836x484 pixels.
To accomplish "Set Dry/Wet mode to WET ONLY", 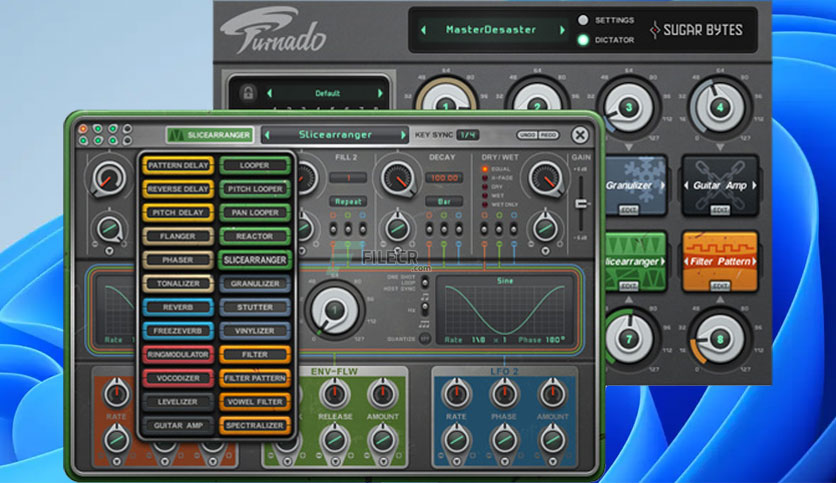I will coord(485,205).
